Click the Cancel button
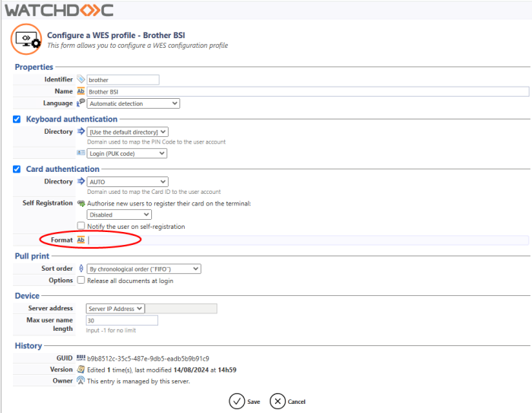 (x=287, y=401)
